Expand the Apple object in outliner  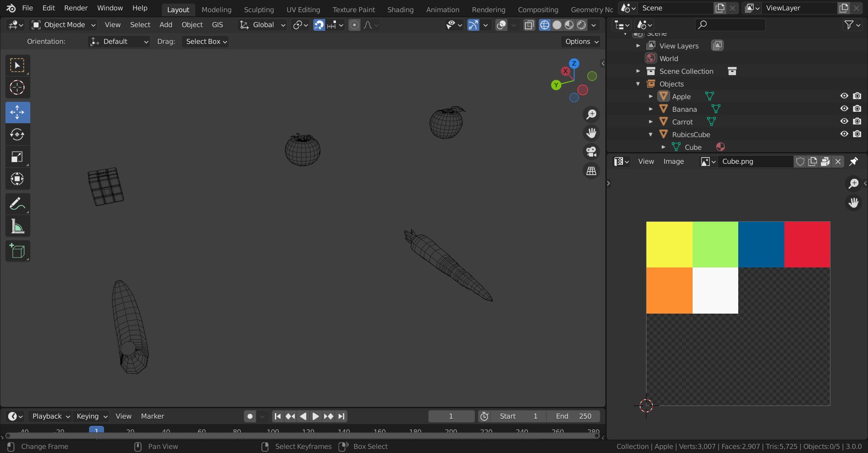[x=651, y=96]
